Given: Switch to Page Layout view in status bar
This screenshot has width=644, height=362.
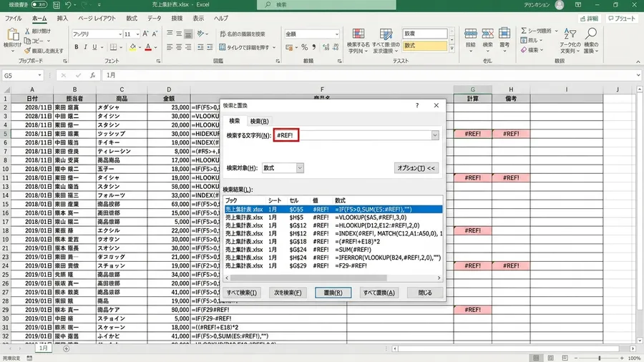Looking at the screenshot, I should (x=551, y=358).
